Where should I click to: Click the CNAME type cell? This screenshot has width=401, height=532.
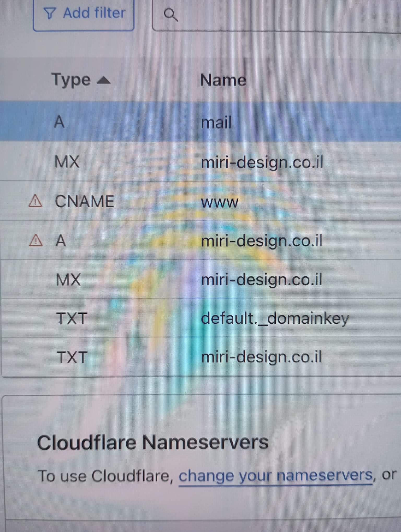[x=85, y=201]
